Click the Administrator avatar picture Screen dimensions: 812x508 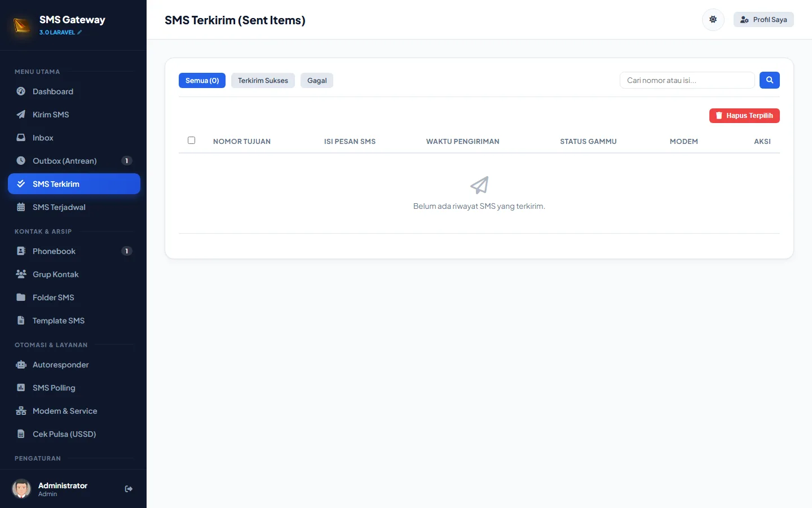[21, 489]
